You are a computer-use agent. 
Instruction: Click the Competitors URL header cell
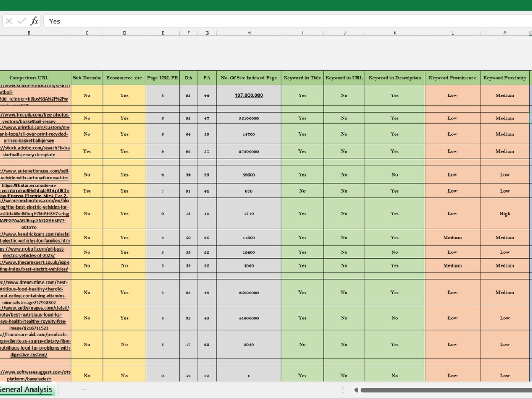pyautogui.click(x=35, y=78)
